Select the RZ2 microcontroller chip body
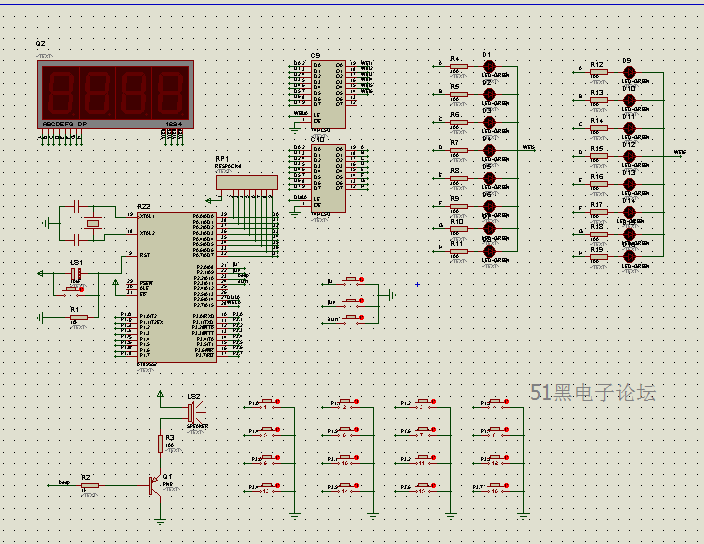The width and height of the screenshot is (704, 544). (x=177, y=287)
